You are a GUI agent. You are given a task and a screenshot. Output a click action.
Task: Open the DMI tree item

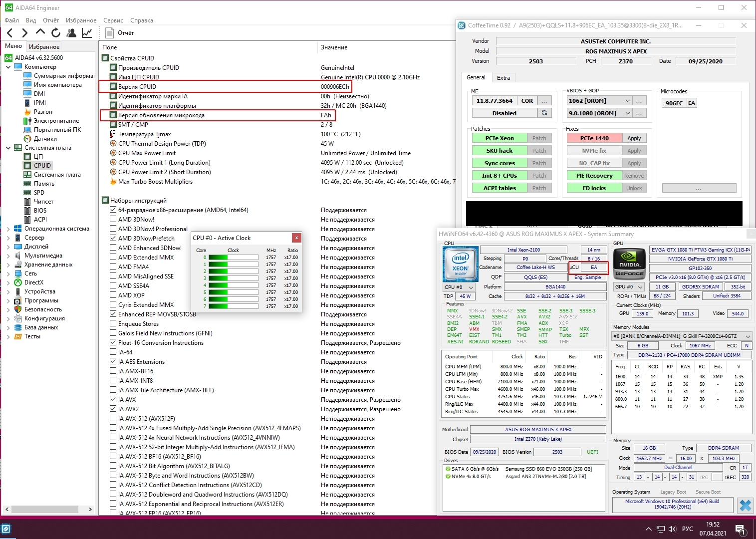click(39, 94)
